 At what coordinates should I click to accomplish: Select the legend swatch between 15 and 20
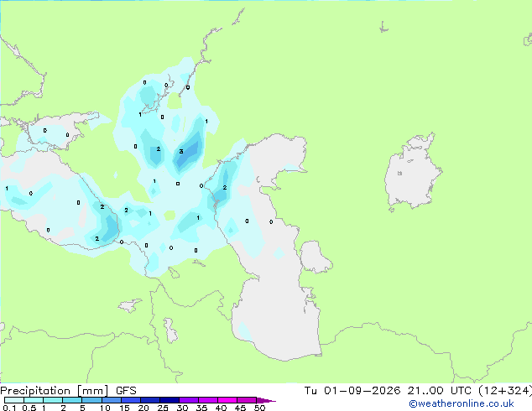coord(131,400)
